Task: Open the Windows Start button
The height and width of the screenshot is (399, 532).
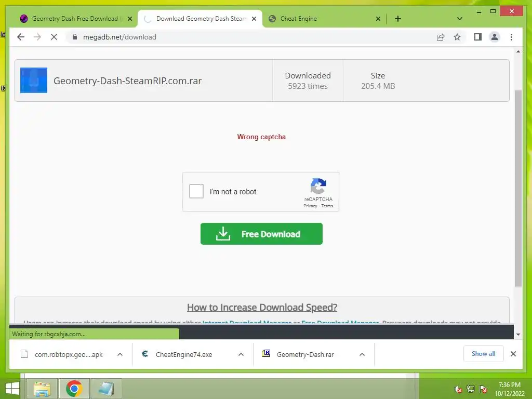Action: (x=12, y=389)
